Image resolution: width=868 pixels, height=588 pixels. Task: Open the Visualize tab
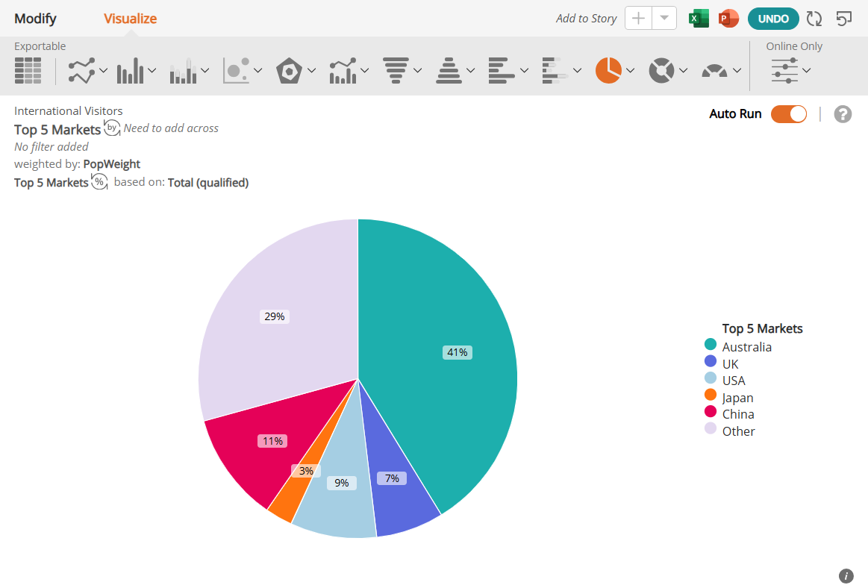(x=130, y=18)
